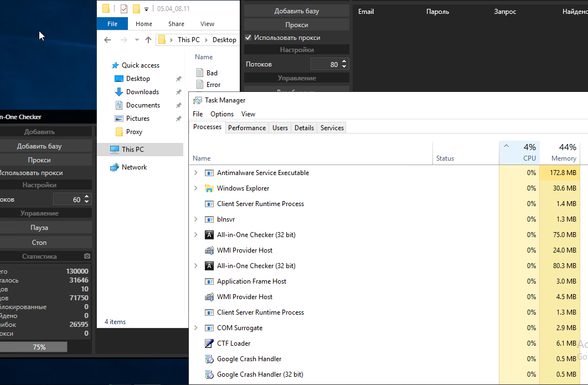The image size is (588, 385).
Task: Click the Properties checkmark icon in Explorer's title bar
Action: click(x=123, y=9)
